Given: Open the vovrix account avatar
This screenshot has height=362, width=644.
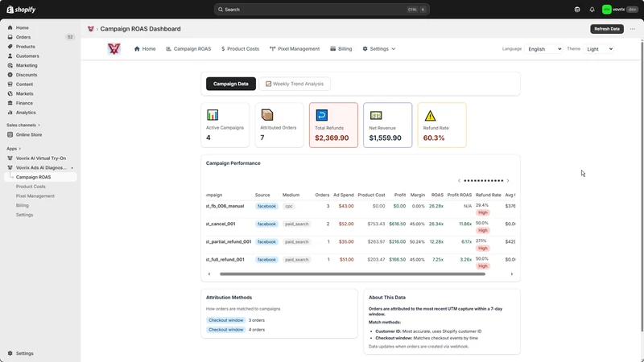Looking at the screenshot, I should point(607,10).
